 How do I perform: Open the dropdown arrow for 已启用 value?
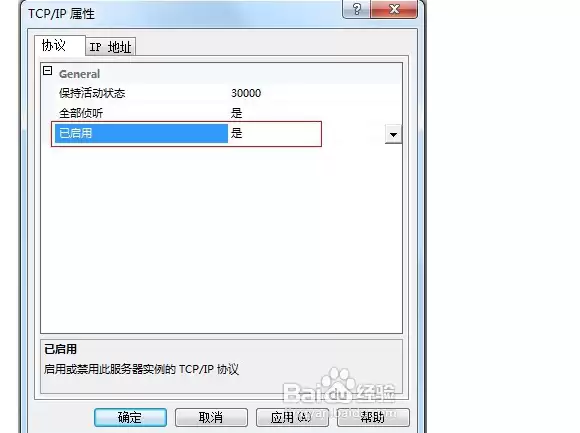pos(393,134)
